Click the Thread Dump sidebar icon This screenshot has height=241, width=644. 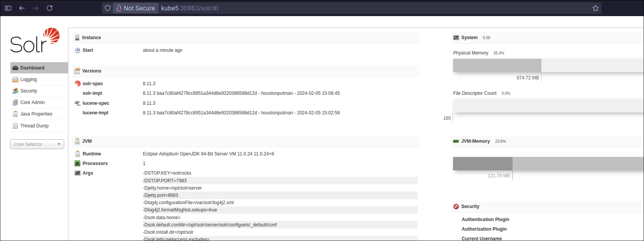(15, 126)
